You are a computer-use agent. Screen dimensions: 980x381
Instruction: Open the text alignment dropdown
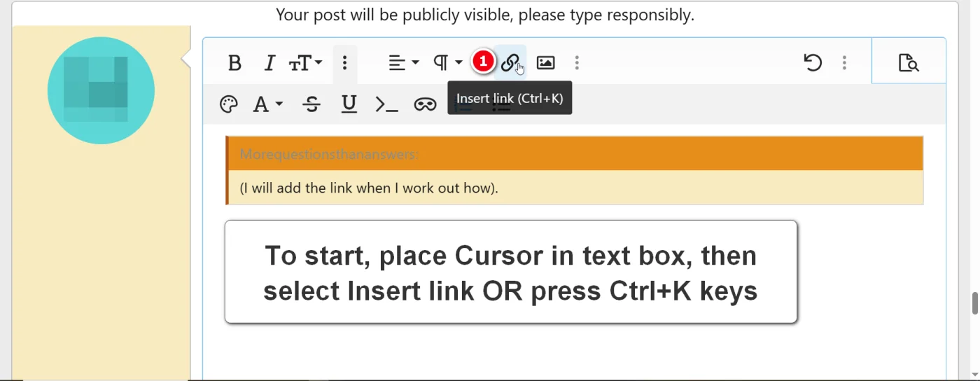click(x=403, y=63)
